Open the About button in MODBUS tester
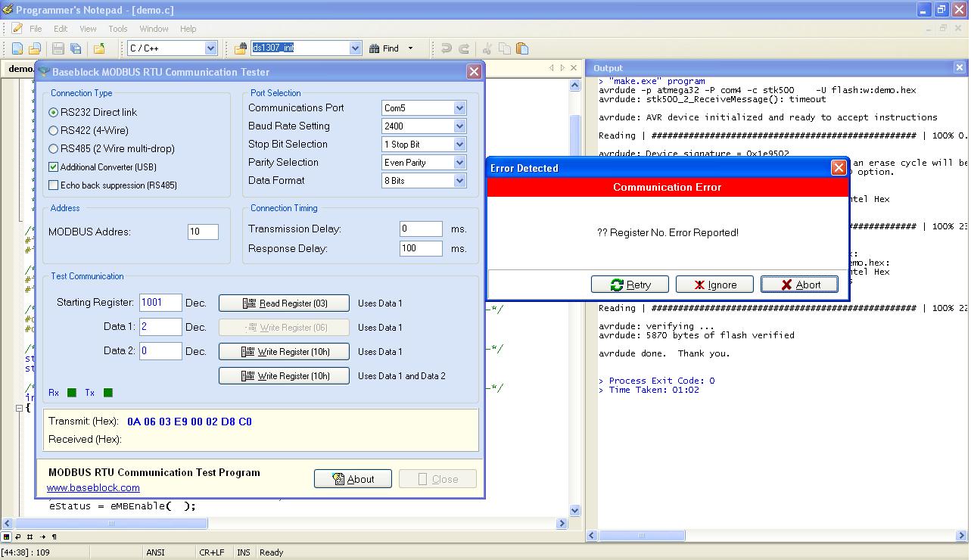 [x=353, y=479]
